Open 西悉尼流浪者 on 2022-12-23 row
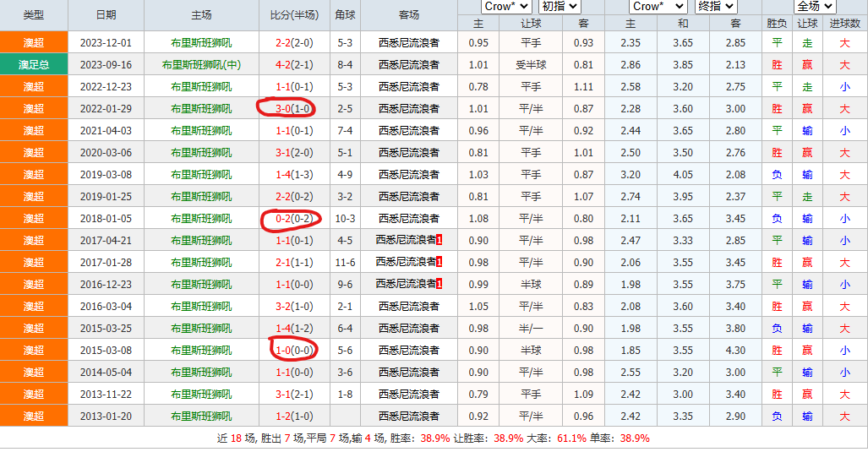The height and width of the screenshot is (452, 868). pyautogui.click(x=409, y=87)
